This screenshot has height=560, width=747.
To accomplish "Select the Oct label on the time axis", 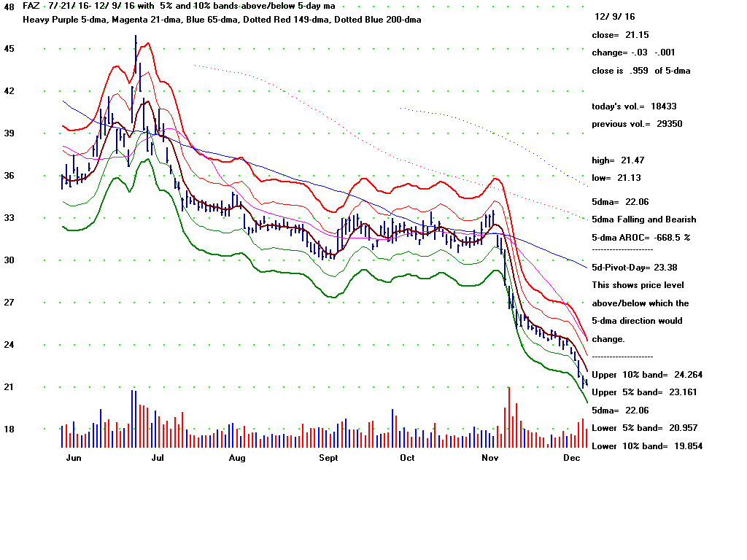I will coord(407,458).
